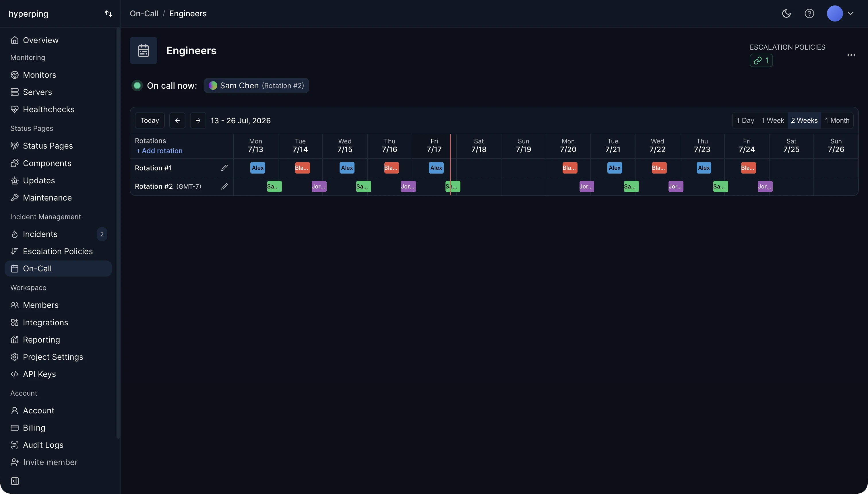This screenshot has width=868, height=494.
Task: Collapse the sidebar with the panel icon
Action: pos(15,481)
